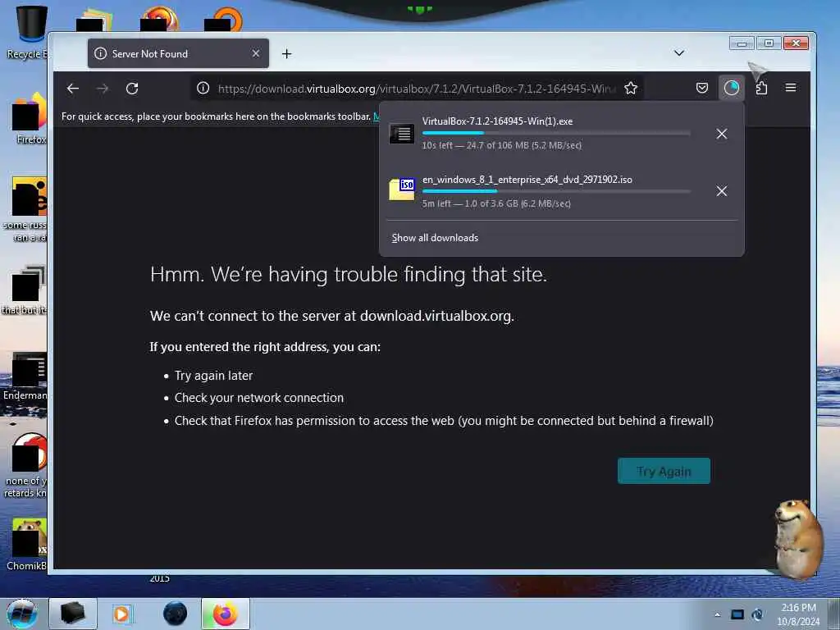The width and height of the screenshot is (840, 630).
Task: Open Firefox application hamburger menu
Action: pos(791,88)
